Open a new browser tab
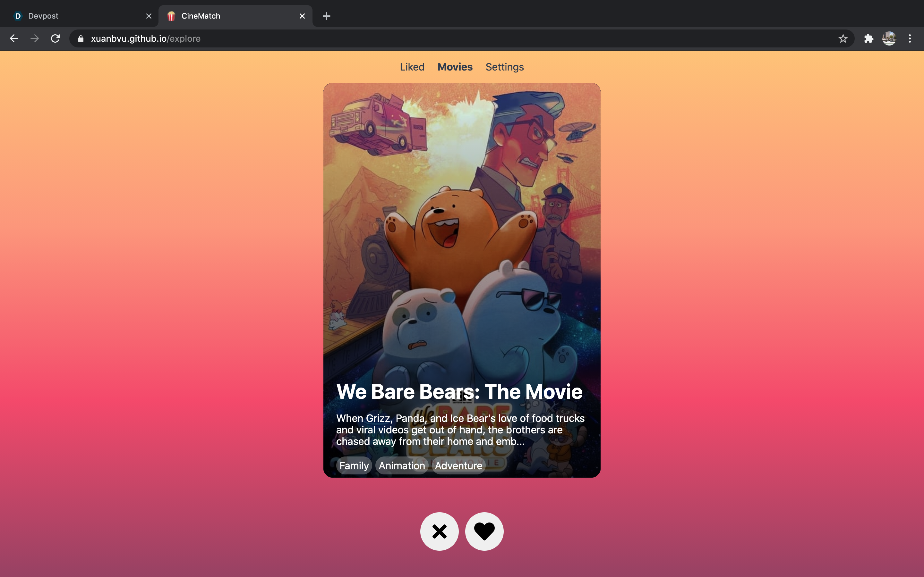Image resolution: width=924 pixels, height=577 pixels. pos(327,16)
